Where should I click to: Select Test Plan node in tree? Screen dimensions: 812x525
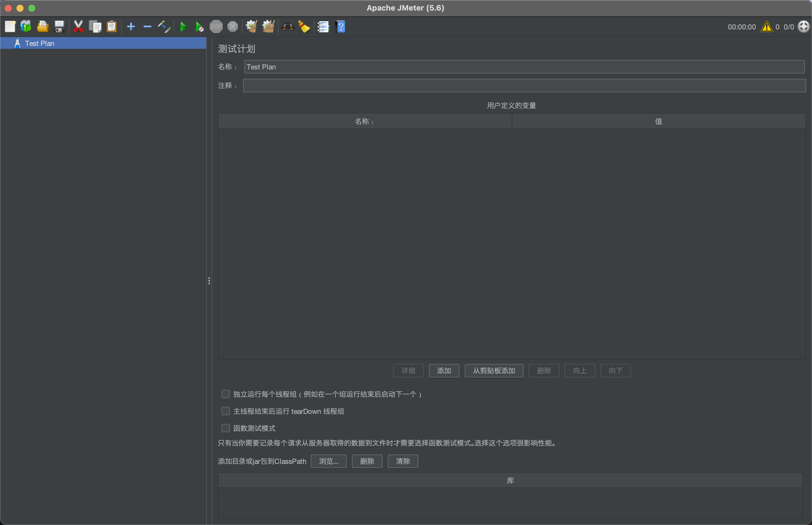pos(103,43)
